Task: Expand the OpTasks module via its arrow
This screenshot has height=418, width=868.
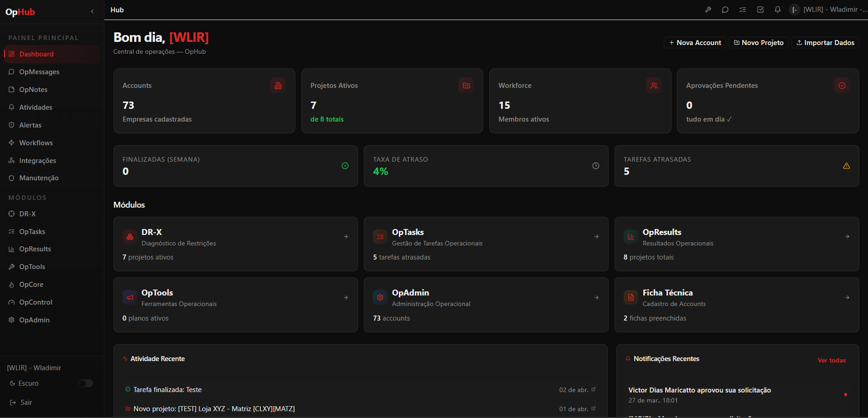Action: 596,236
